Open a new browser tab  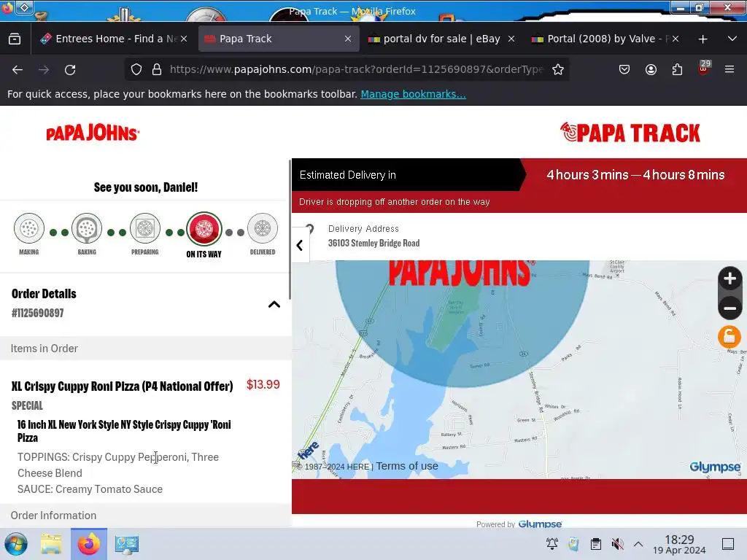pyautogui.click(x=703, y=39)
